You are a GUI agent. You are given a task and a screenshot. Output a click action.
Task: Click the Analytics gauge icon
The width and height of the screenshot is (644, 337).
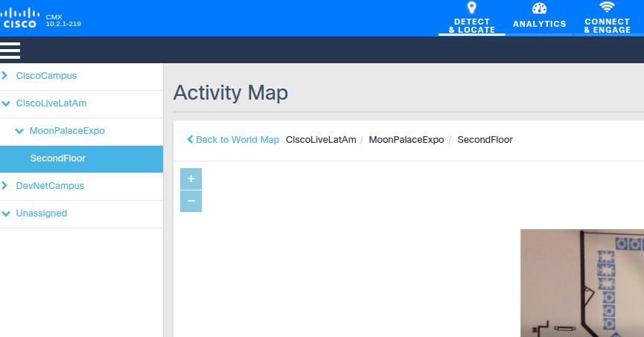pos(539,8)
